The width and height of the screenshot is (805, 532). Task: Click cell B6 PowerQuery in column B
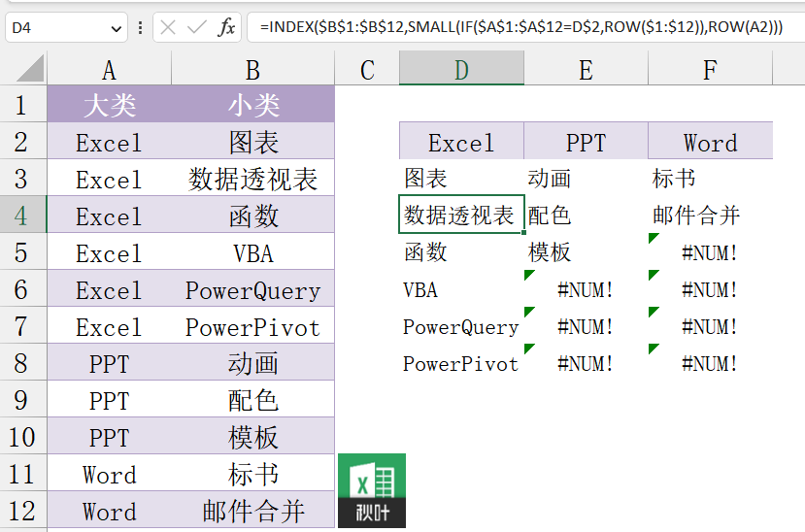(x=252, y=289)
